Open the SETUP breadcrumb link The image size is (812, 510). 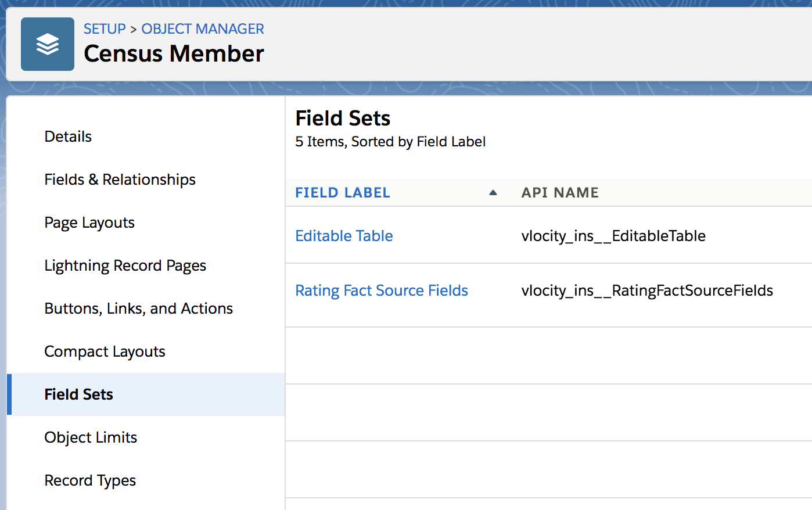tap(105, 28)
